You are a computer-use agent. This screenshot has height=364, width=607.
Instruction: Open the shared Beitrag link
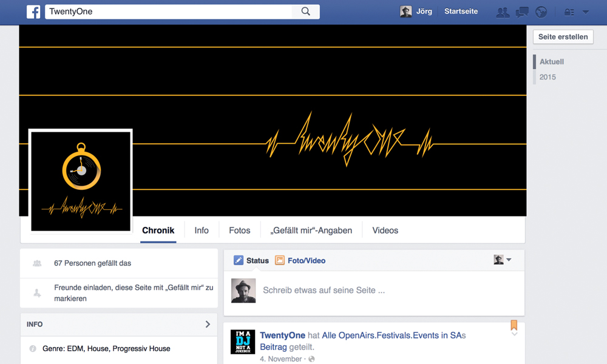point(273,347)
